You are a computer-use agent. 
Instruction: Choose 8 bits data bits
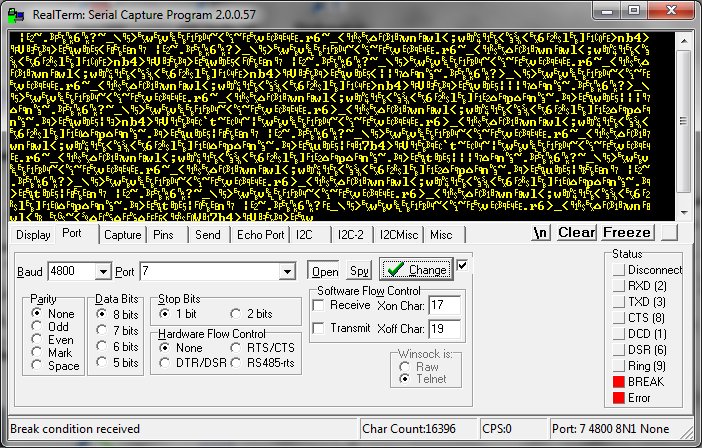click(x=117, y=314)
